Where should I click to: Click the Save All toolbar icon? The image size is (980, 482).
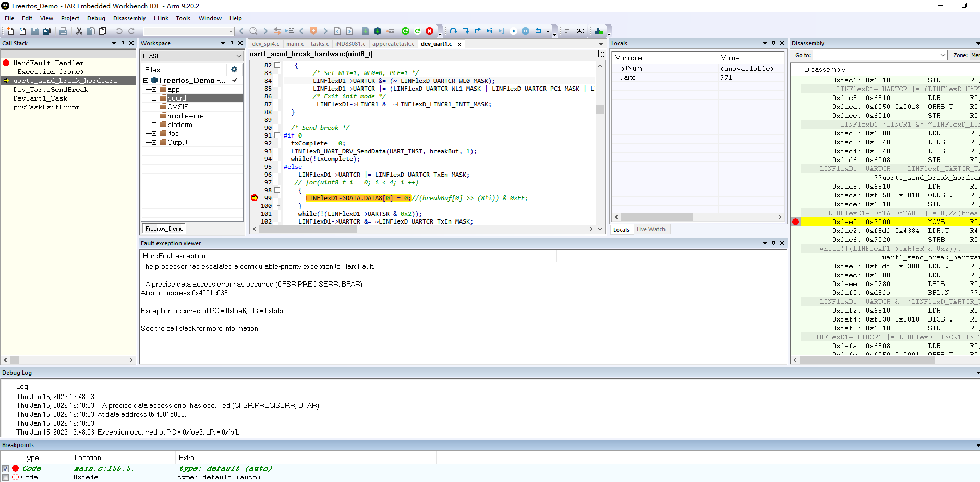pyautogui.click(x=47, y=31)
